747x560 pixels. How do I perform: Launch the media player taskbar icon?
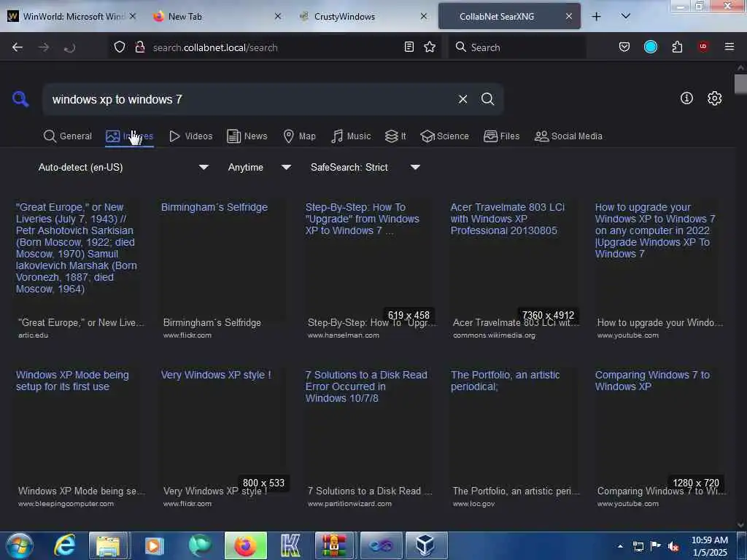point(154,545)
